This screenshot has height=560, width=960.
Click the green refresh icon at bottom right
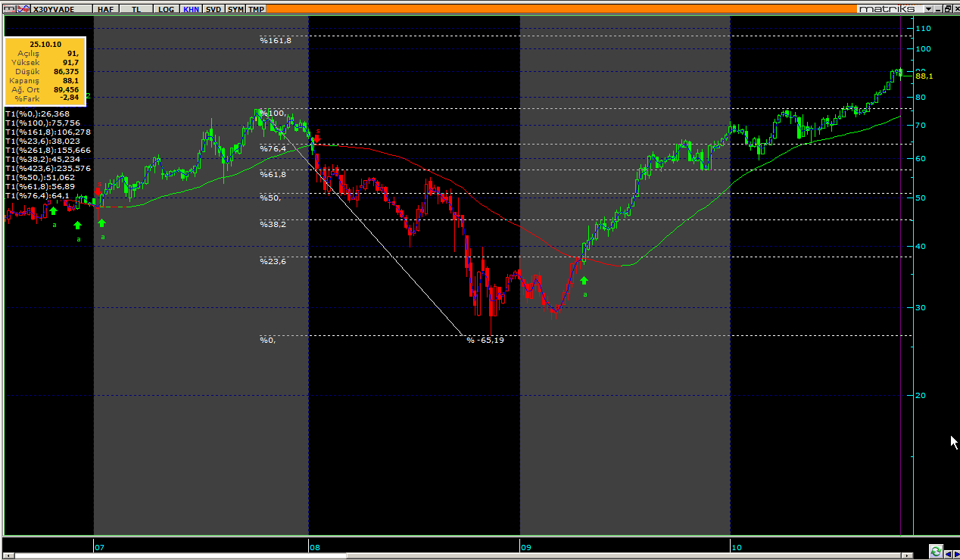936,552
